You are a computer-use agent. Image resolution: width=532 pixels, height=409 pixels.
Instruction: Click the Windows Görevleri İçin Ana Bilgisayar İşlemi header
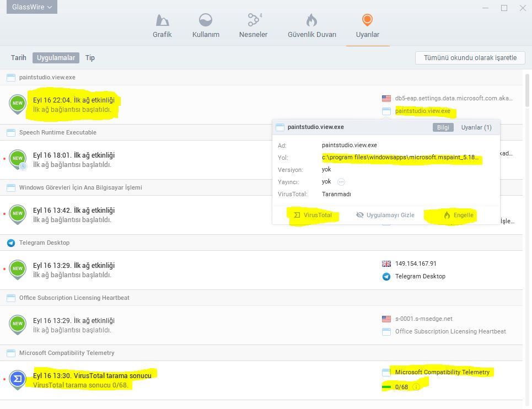[80, 187]
